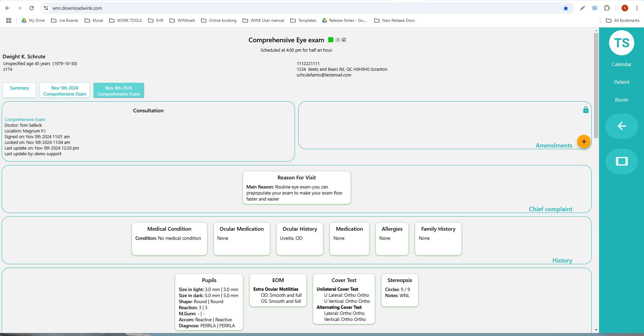Click the scrollbar up arrow

pyautogui.click(x=596, y=30)
